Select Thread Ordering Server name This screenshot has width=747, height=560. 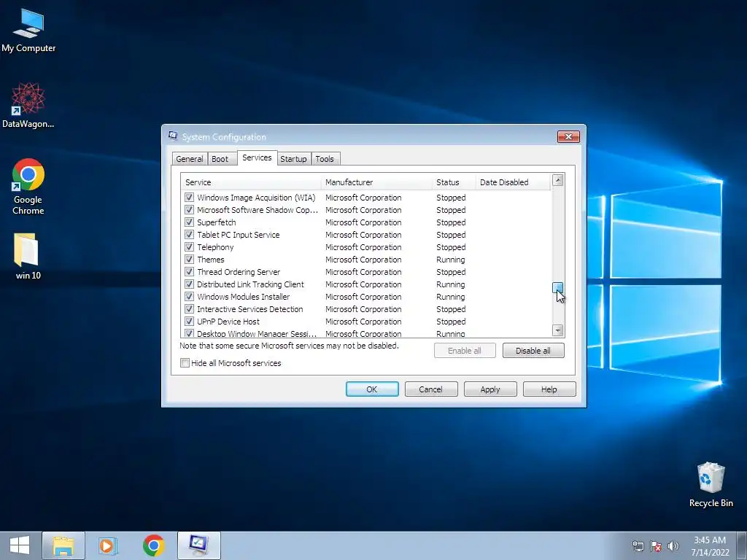(x=239, y=272)
